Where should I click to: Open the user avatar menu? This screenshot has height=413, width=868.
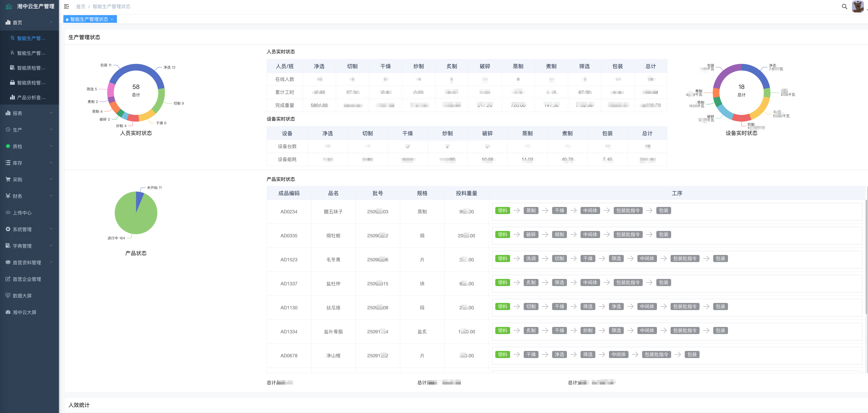coord(858,6)
